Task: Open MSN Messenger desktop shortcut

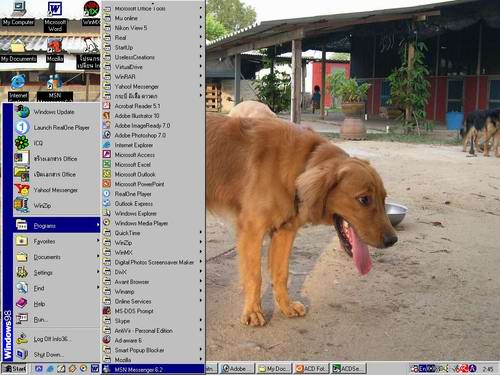Action: pyautogui.click(x=55, y=88)
